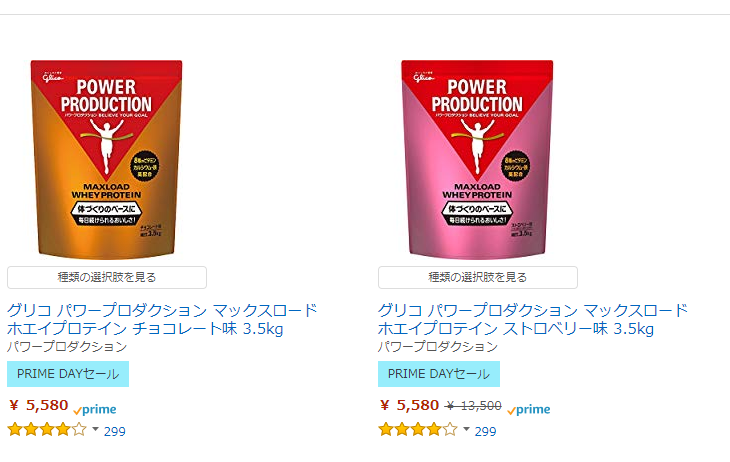Click PRIME DAYセール badge on strawberry item
Image resolution: width=730 pixels, height=462 pixels.
click(x=439, y=374)
